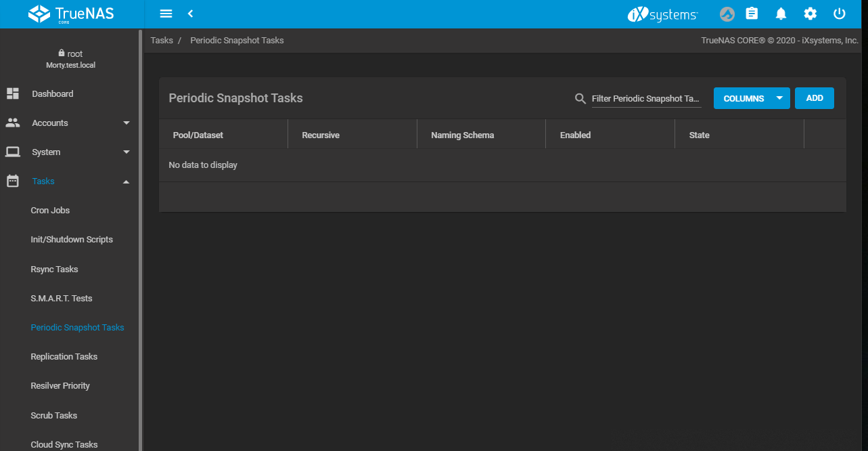
Task: Open the task manager clipboard icon
Action: [x=752, y=14]
